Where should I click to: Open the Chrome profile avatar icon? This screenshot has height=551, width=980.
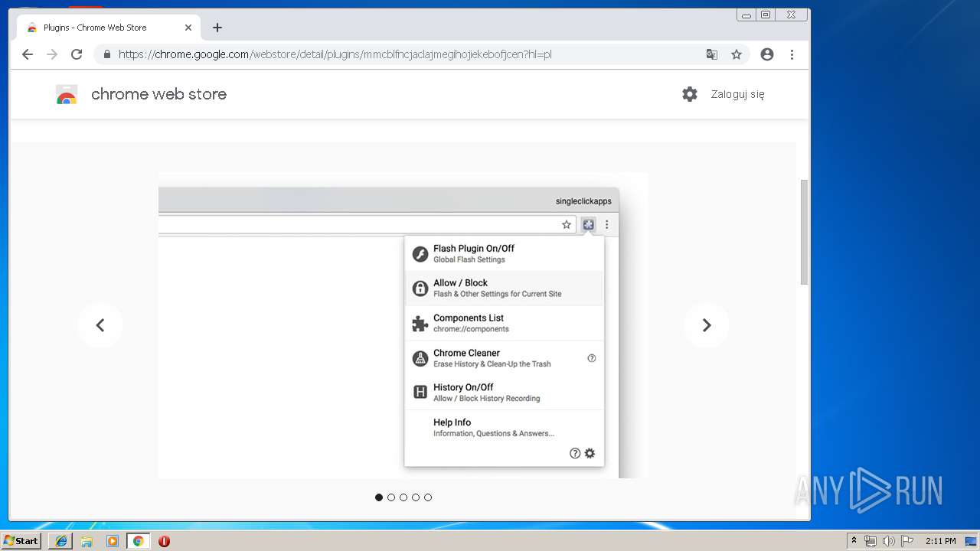pos(767,54)
